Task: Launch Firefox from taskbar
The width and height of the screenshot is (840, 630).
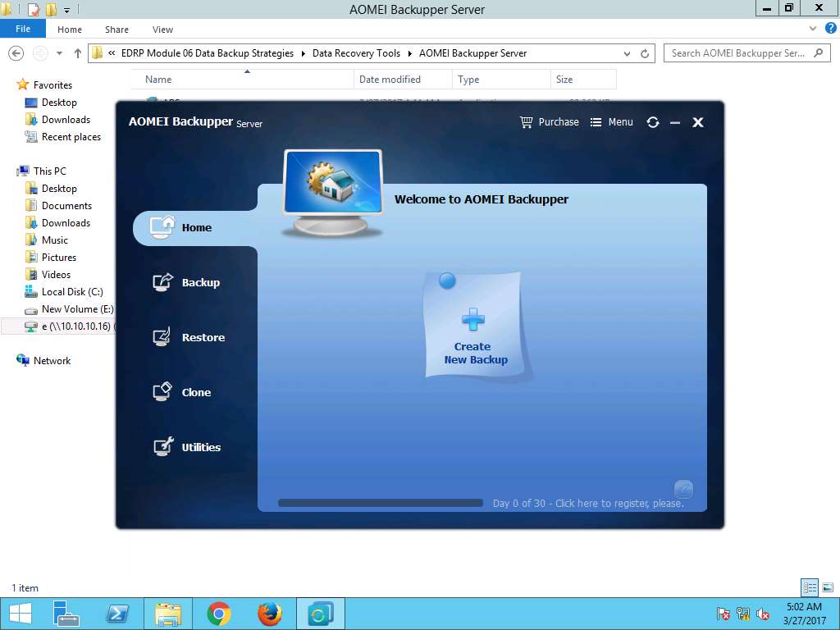Action: [269, 614]
